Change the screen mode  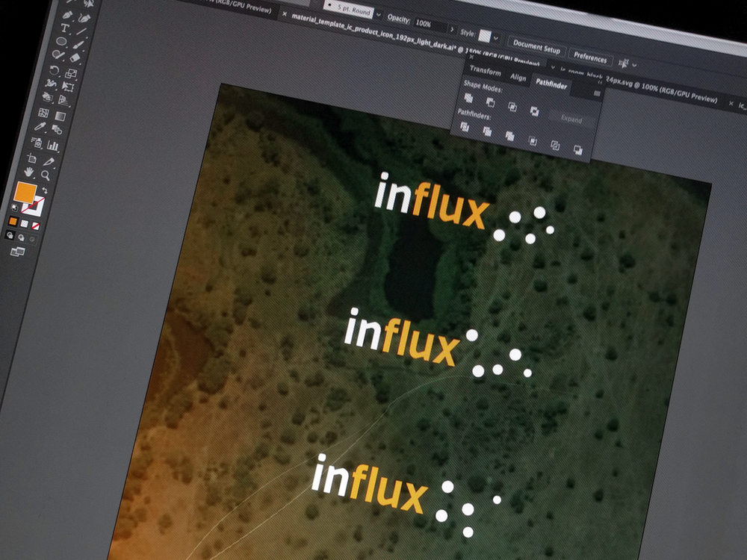18,252
